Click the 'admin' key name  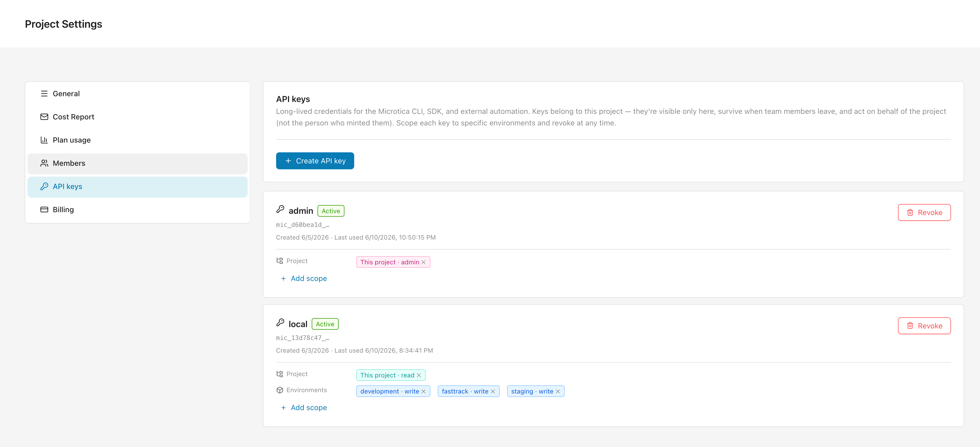coord(301,211)
